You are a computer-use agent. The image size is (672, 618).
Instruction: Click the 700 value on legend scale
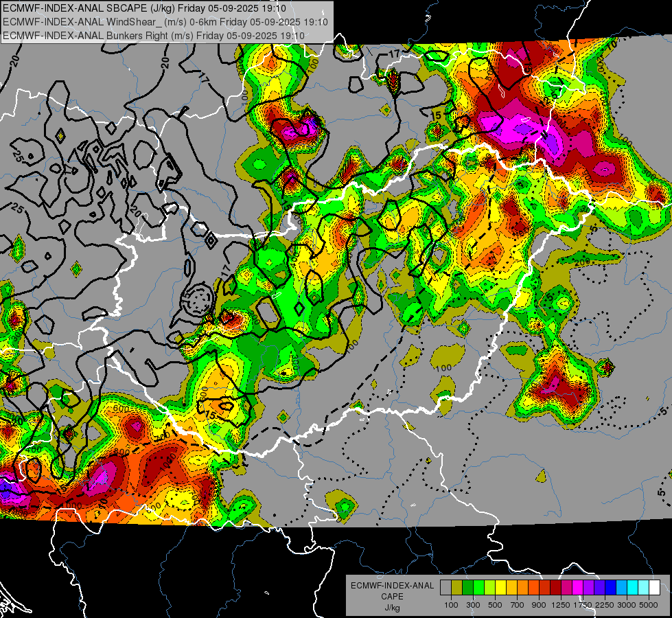pyautogui.click(x=518, y=605)
